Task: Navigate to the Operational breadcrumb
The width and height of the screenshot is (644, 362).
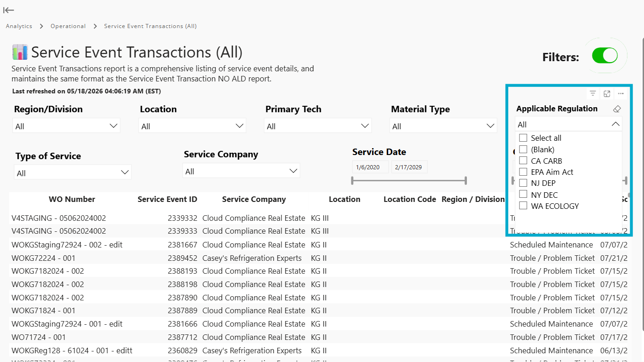Action: coord(68,26)
